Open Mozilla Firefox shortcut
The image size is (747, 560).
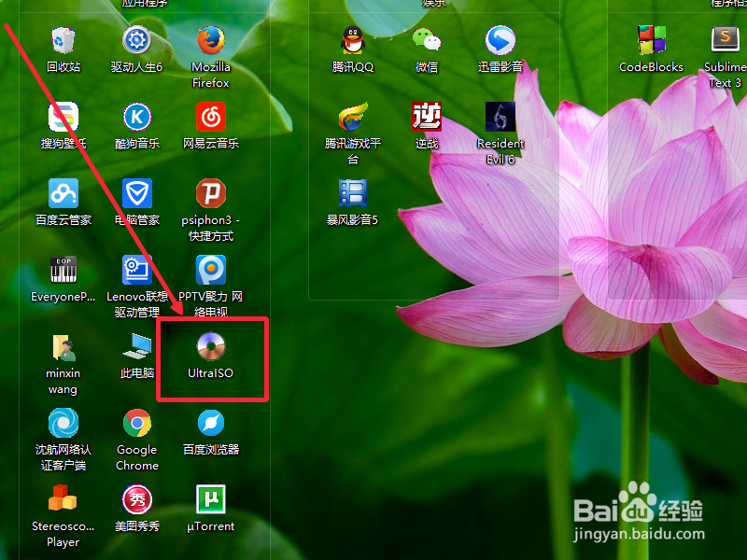click(x=211, y=40)
